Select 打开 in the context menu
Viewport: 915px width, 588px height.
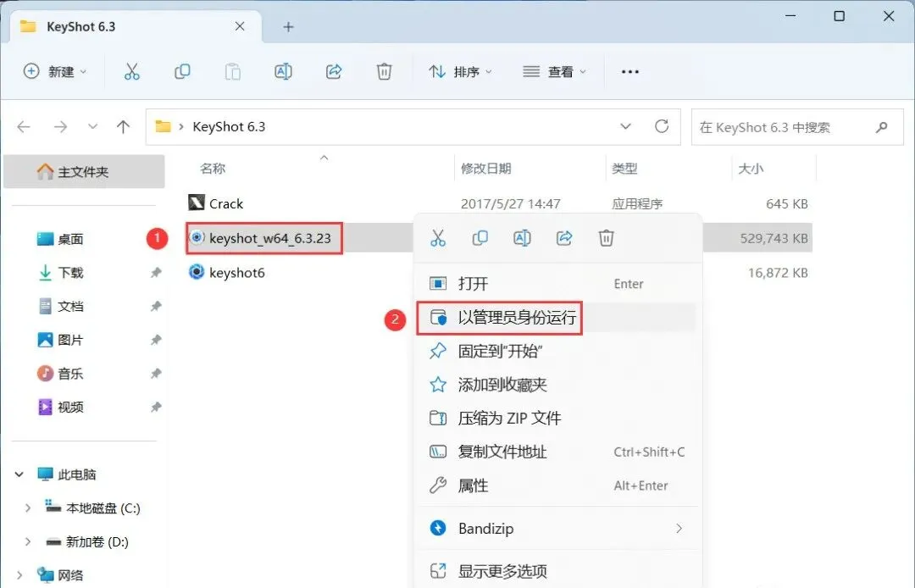click(557, 284)
